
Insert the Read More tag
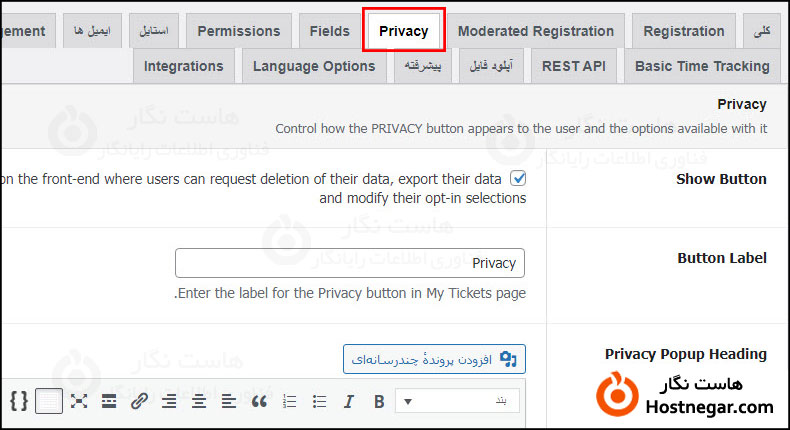pyautogui.click(x=109, y=402)
